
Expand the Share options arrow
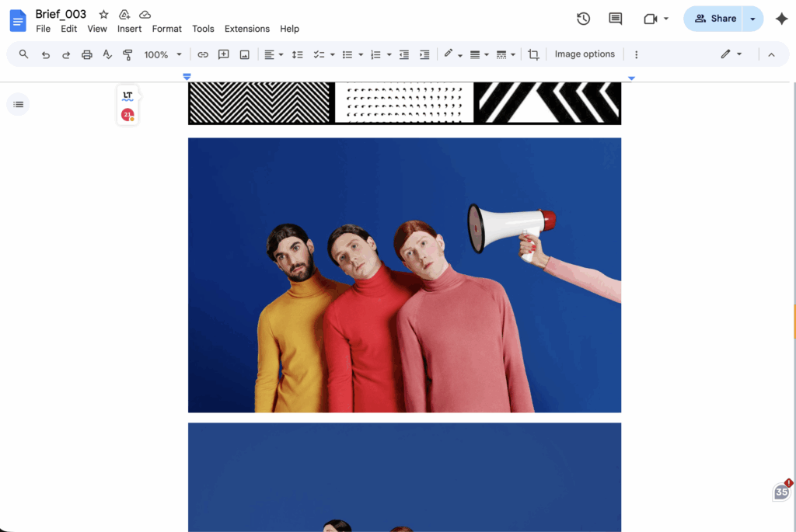(x=752, y=19)
